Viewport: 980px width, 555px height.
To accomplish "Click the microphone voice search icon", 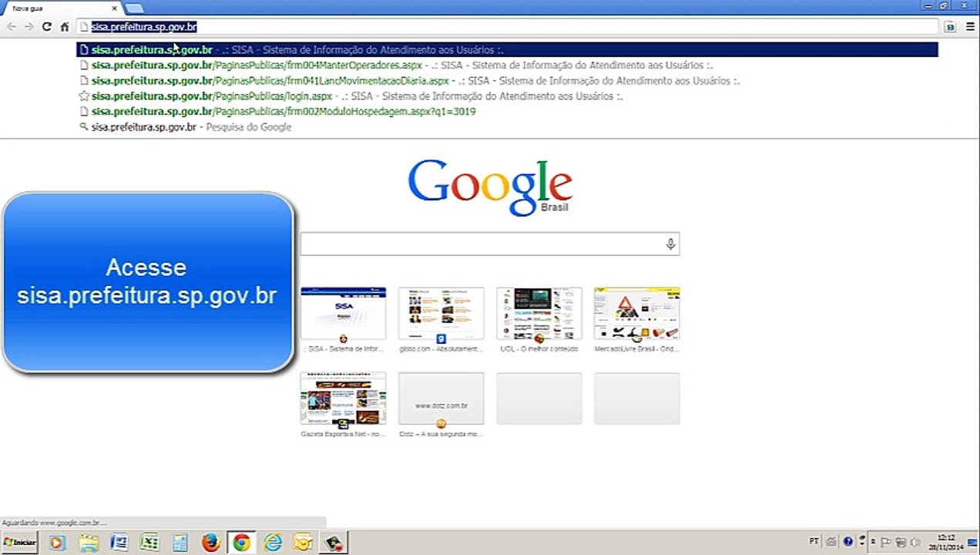I will click(x=670, y=244).
